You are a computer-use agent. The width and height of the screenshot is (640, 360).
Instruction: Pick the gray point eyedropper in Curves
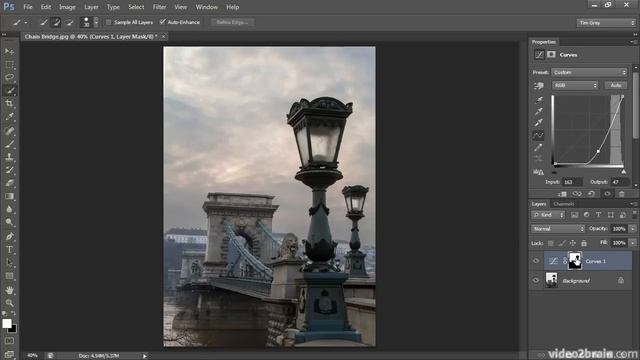point(539,111)
